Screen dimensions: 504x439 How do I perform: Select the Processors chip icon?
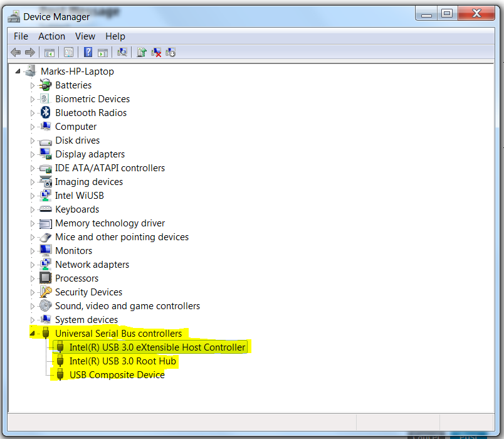(x=45, y=278)
